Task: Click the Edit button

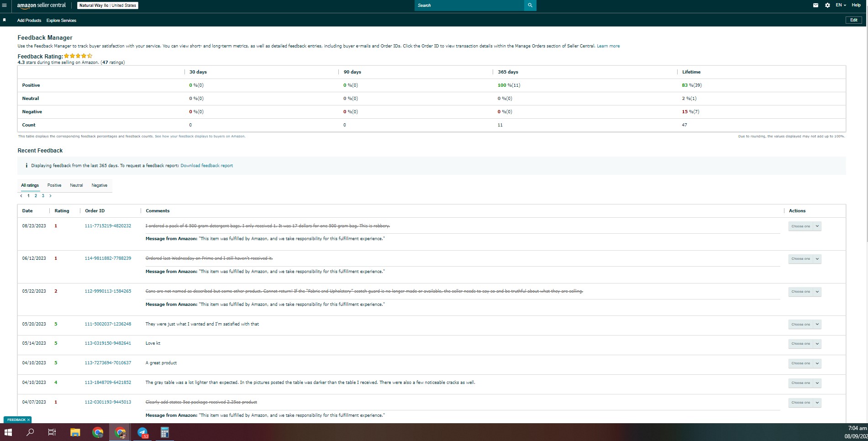Action: tap(853, 20)
